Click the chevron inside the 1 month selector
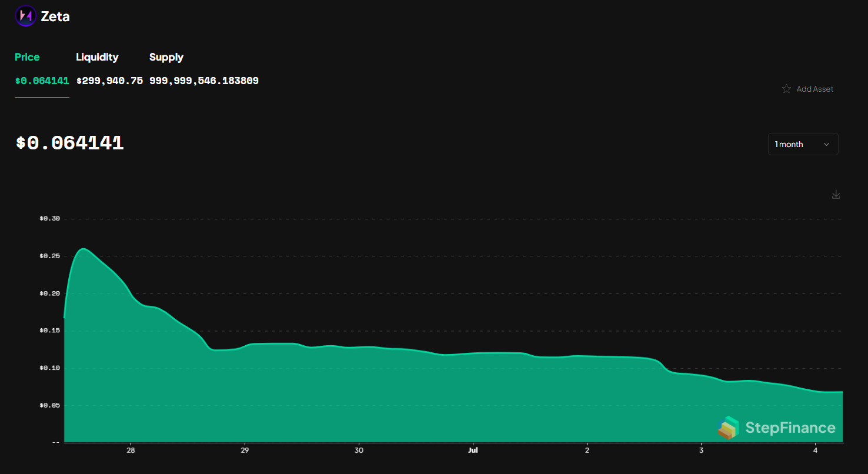 click(826, 144)
